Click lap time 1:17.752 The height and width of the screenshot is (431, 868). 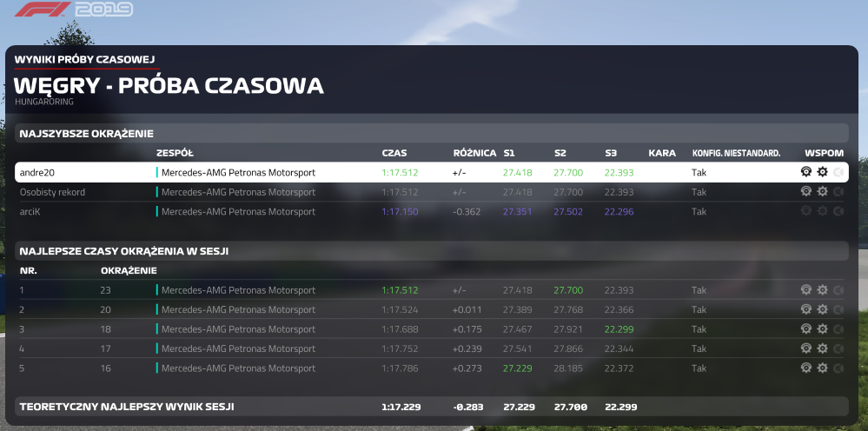pyautogui.click(x=400, y=348)
